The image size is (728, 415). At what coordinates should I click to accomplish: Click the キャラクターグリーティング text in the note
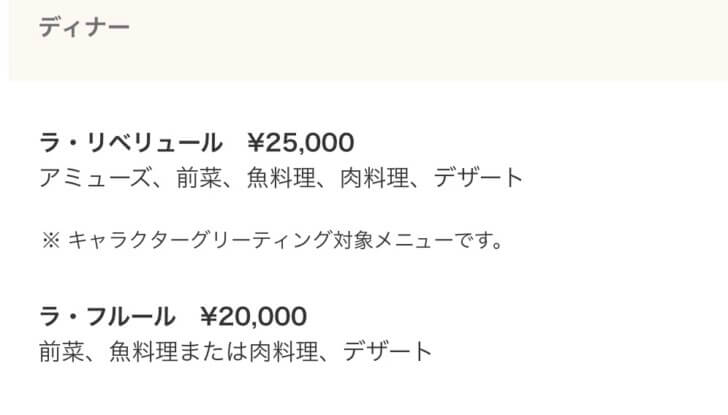pyautogui.click(x=200, y=240)
